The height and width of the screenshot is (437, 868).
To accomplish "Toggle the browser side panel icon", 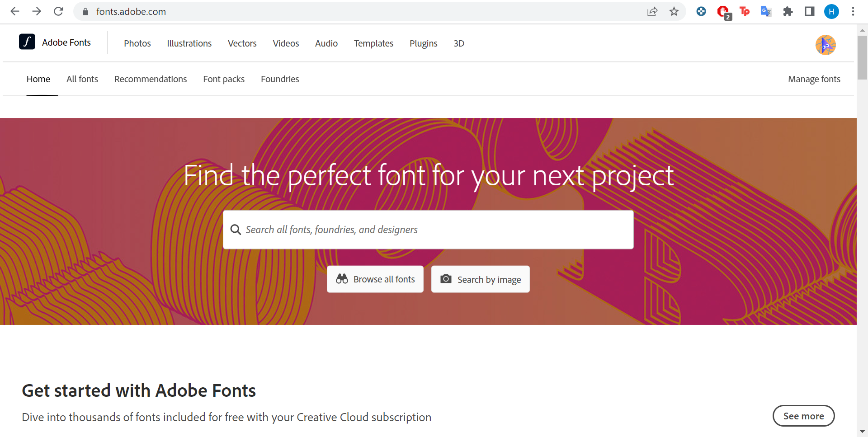I will coord(810,11).
